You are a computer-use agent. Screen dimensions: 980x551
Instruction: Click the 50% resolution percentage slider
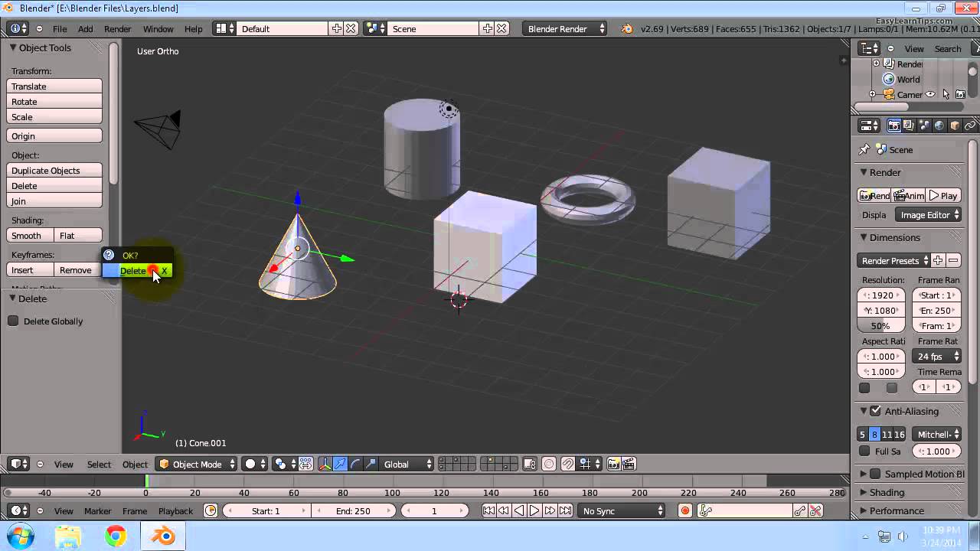coord(880,325)
